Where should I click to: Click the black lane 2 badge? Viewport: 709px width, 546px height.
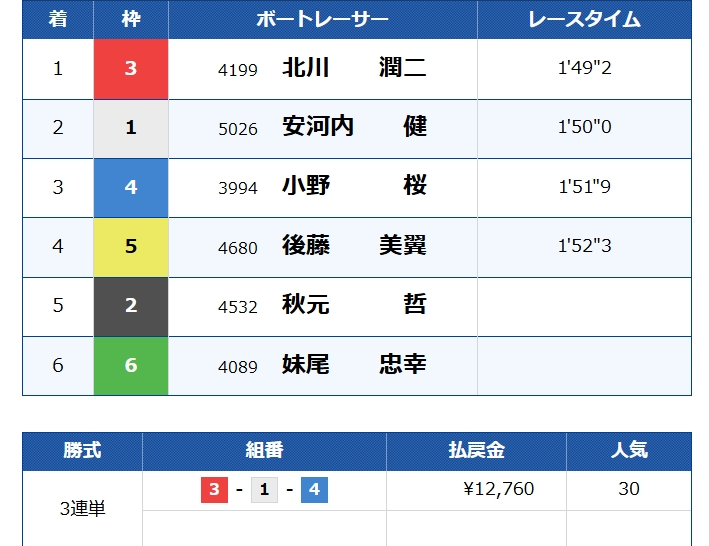click(131, 306)
